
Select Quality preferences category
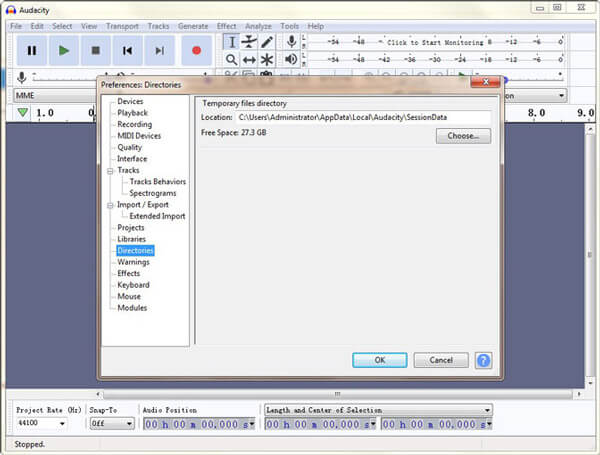click(129, 147)
